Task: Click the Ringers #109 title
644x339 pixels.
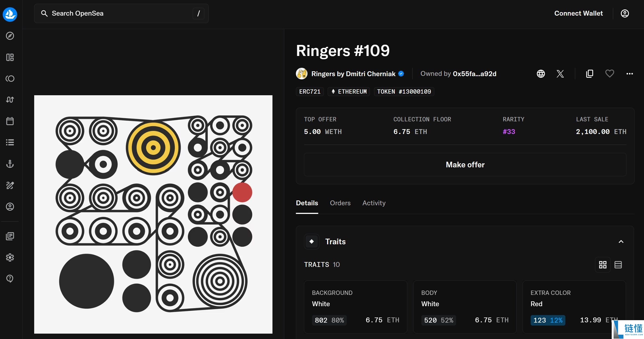Action: [343, 51]
